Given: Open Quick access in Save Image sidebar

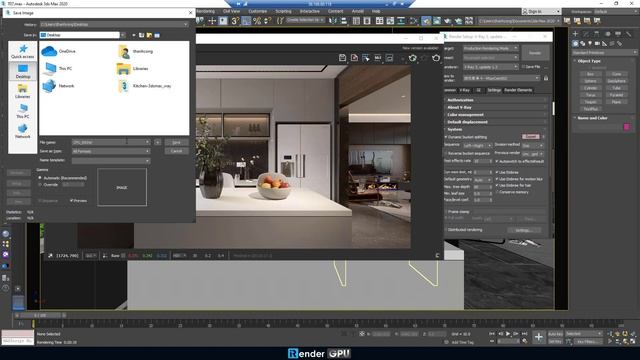Looking at the screenshot, I should tap(22, 52).
